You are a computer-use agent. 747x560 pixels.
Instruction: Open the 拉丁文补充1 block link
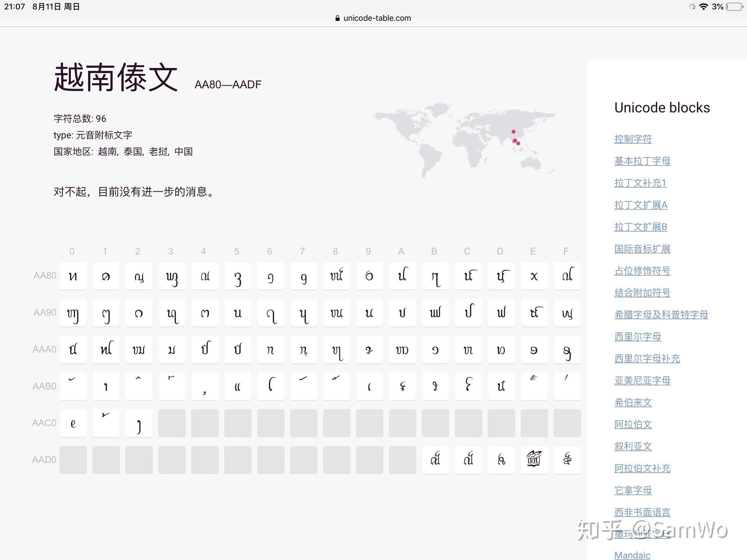coord(640,183)
